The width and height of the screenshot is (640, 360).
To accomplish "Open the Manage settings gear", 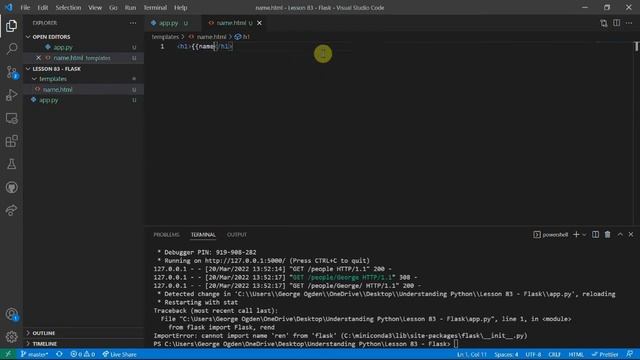I will pyautogui.click(x=11, y=337).
